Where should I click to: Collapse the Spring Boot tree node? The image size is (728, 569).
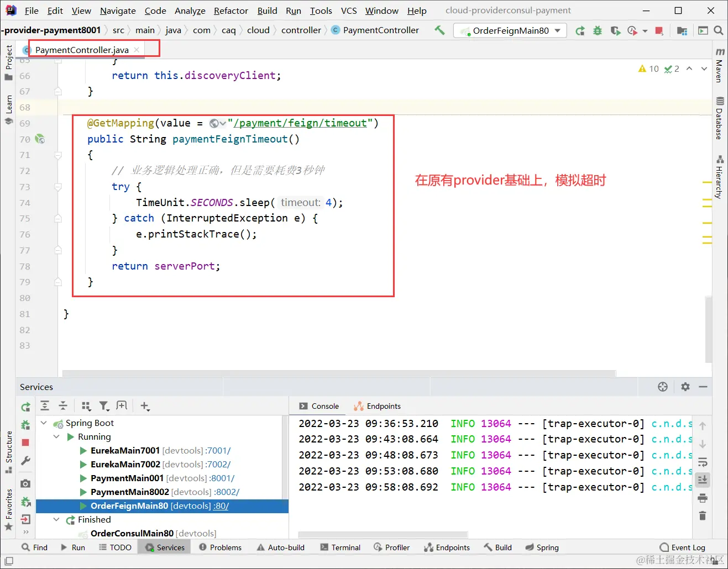tap(44, 423)
